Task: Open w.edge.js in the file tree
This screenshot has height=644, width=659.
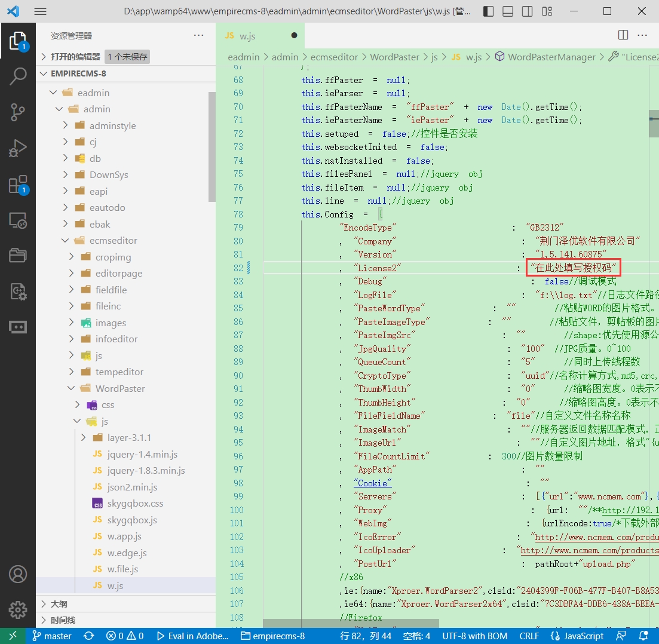Action: pos(127,553)
